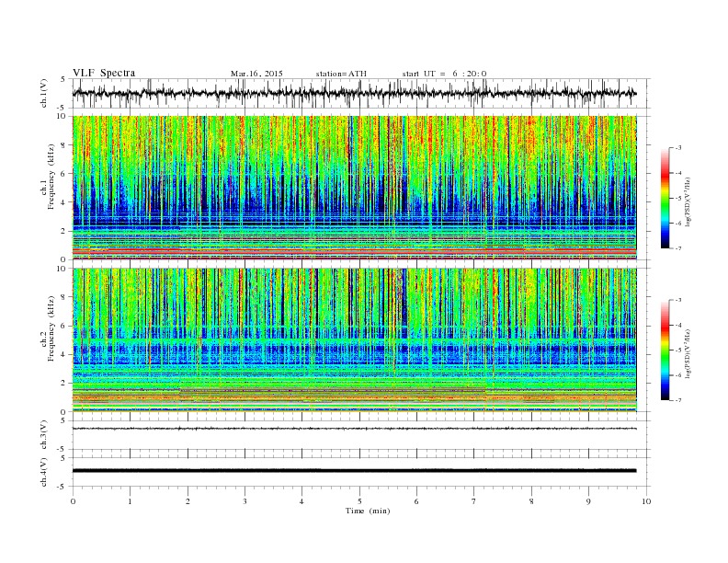The height and width of the screenshot is (563, 728).
Task: Click the ch.1 spectrogram color scale bar
Action: [665, 198]
